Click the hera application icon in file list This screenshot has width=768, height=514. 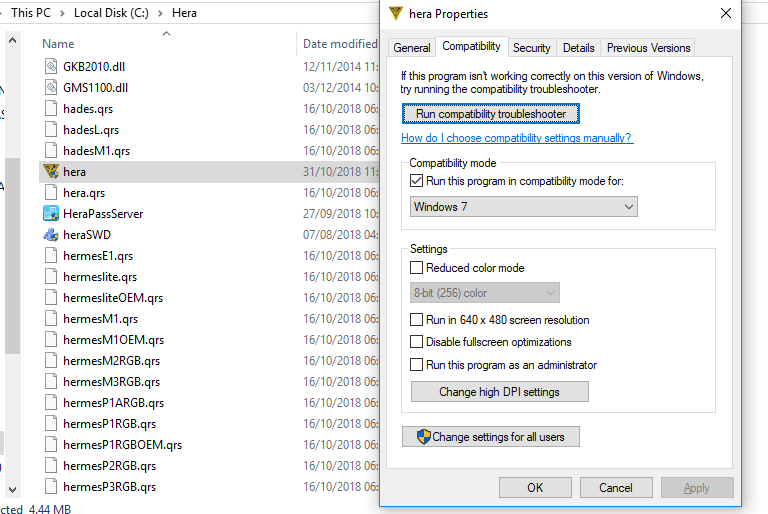tap(52, 172)
